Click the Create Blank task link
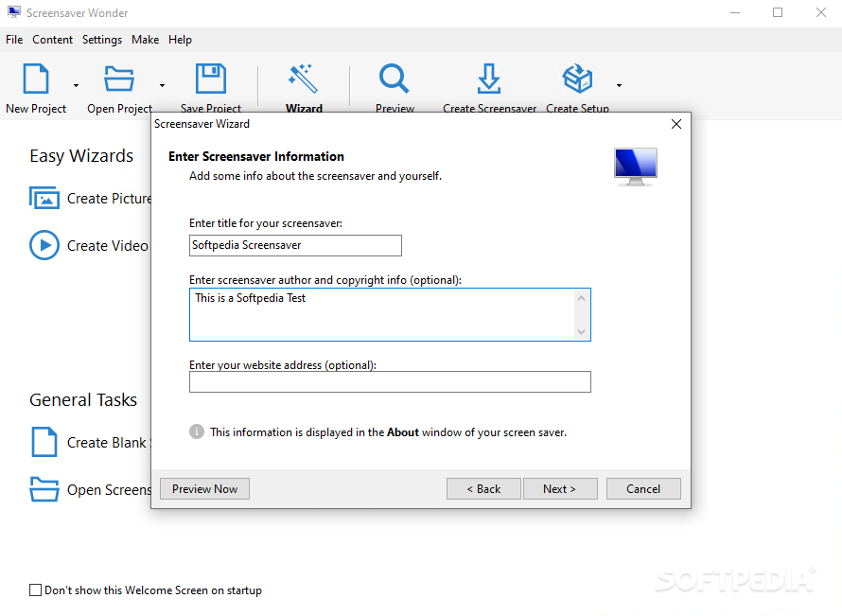This screenshot has height=616, width=842. pos(109,443)
